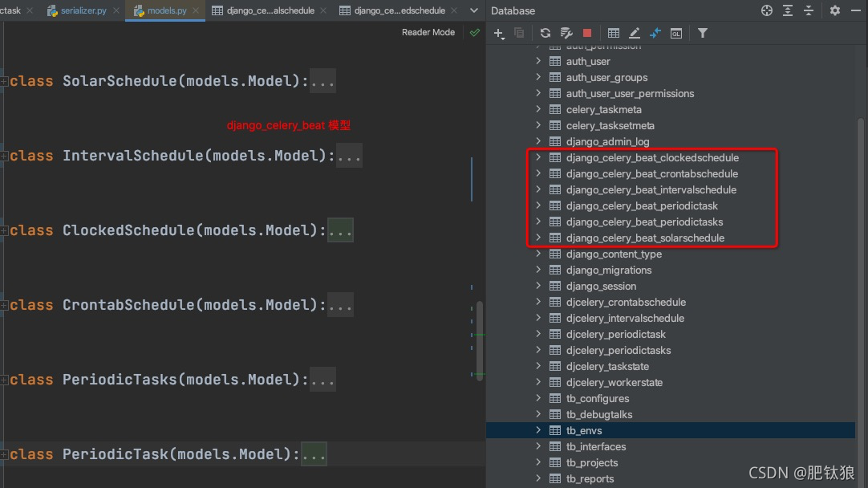Select the django_celery_beat_intervalschedule table
Image resolution: width=868 pixels, height=488 pixels.
[x=651, y=190]
